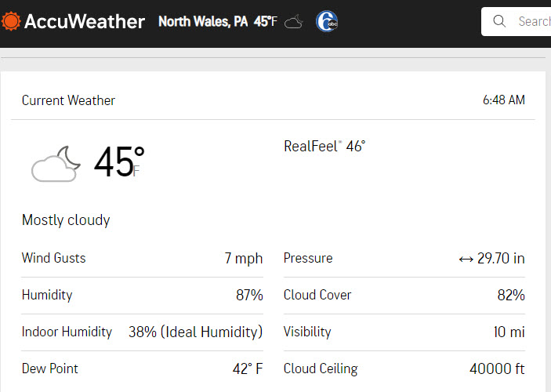
Task: Click the pressure steady arrow icon
Action: click(x=466, y=260)
